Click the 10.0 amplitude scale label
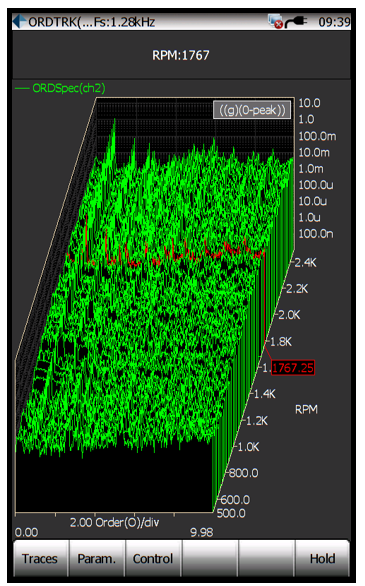 (309, 103)
